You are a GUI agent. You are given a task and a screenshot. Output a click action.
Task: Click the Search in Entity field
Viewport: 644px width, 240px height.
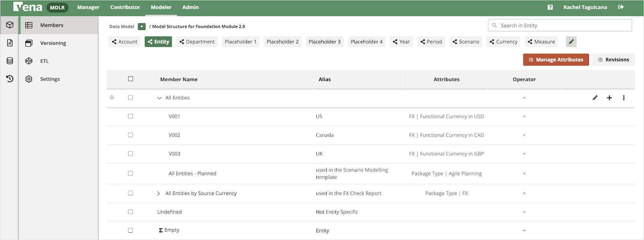point(563,25)
